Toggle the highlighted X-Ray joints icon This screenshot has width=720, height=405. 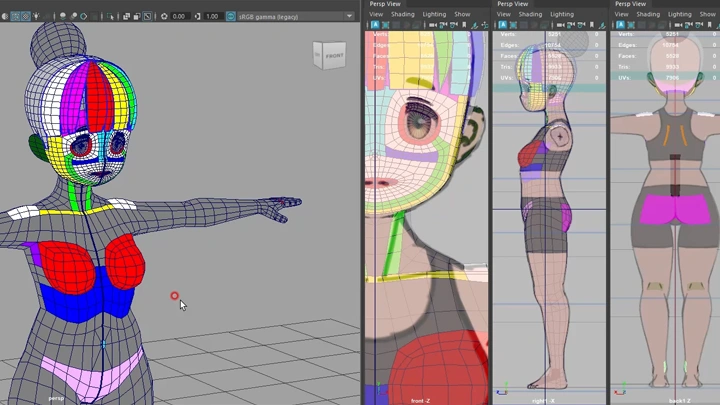pyautogui.click(x=147, y=17)
